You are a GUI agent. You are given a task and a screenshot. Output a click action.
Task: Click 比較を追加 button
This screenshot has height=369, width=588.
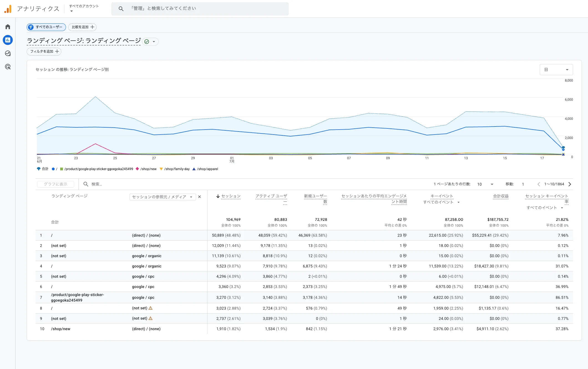tap(82, 27)
